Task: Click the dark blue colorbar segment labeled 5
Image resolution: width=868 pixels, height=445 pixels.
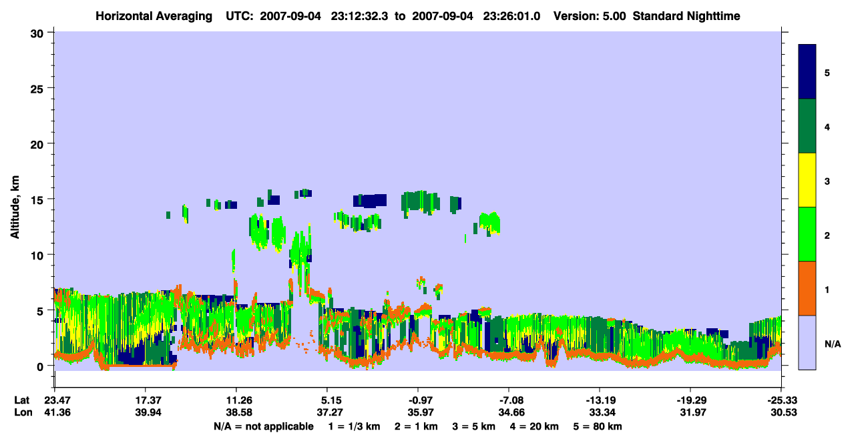Action: 807,72
